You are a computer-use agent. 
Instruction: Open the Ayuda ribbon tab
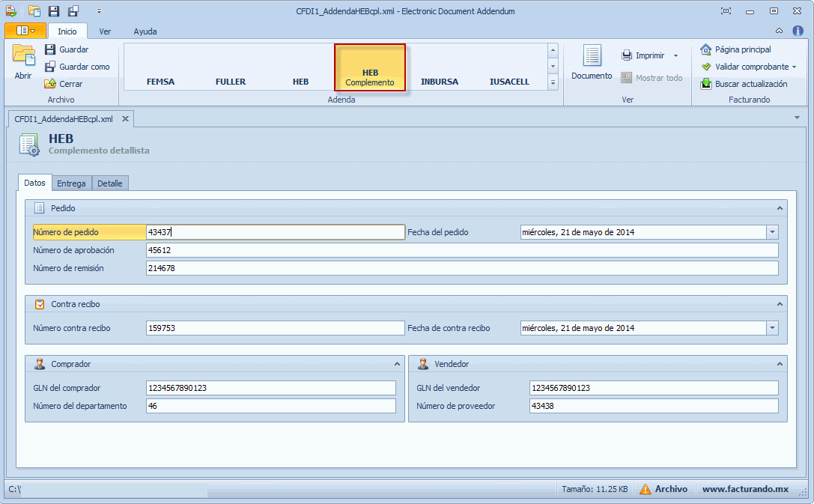(145, 31)
